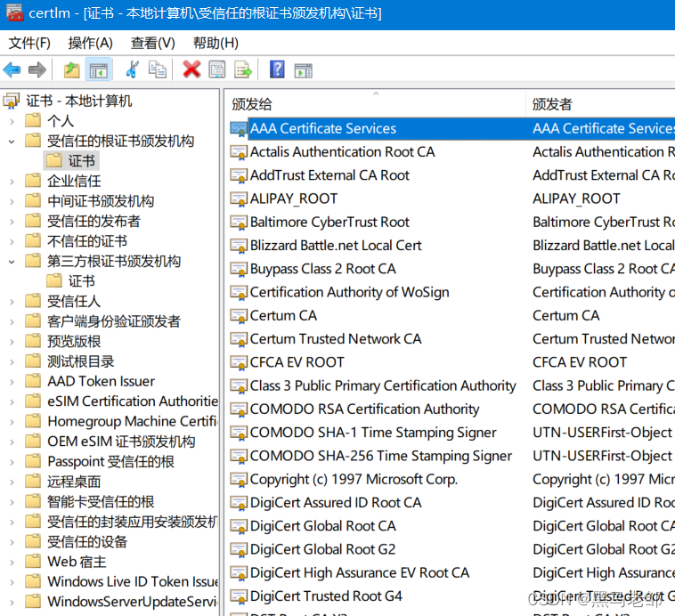Image resolution: width=675 pixels, height=616 pixels.
Task: Click the folder icon next to 远程桌面
Action: tap(33, 482)
